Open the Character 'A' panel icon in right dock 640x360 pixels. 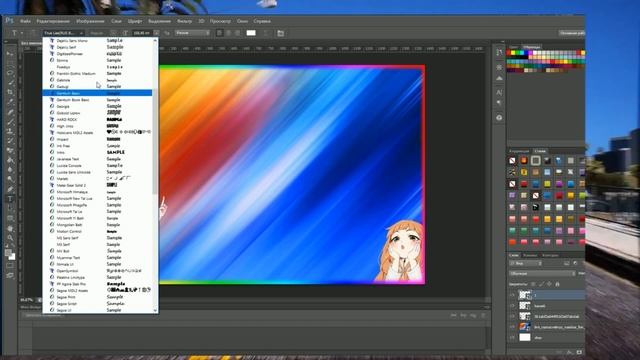pyautogui.click(x=499, y=93)
